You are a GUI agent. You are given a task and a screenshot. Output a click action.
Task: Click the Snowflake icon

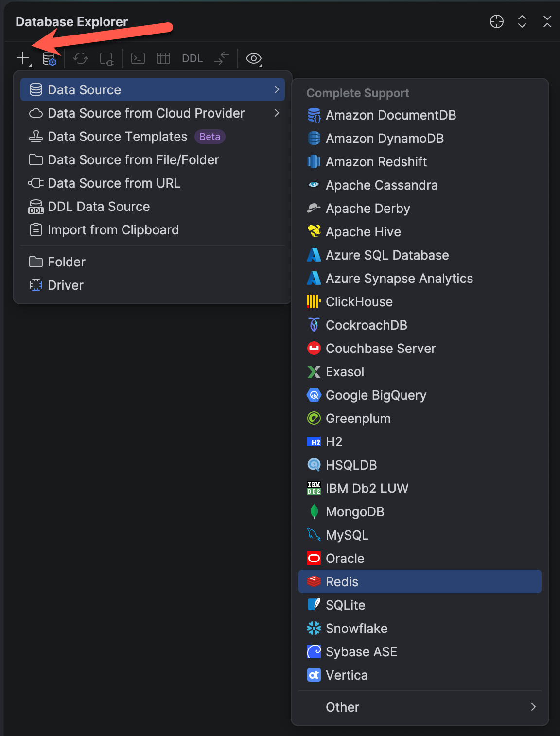(314, 629)
